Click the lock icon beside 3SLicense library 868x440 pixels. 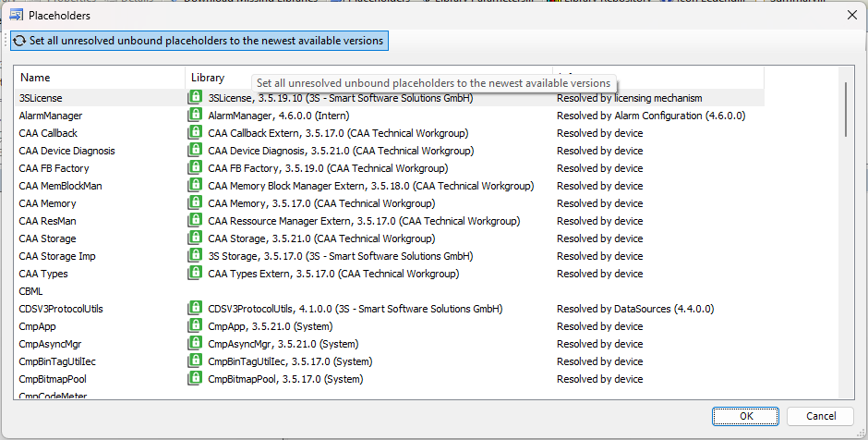195,98
